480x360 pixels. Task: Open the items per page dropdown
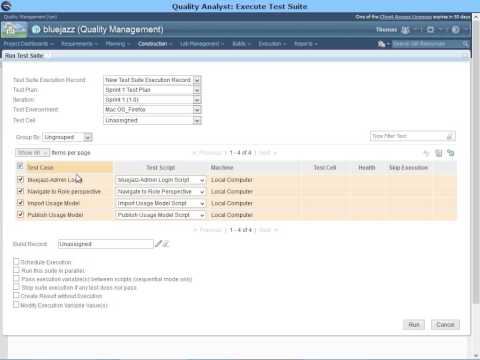click(x=32, y=153)
